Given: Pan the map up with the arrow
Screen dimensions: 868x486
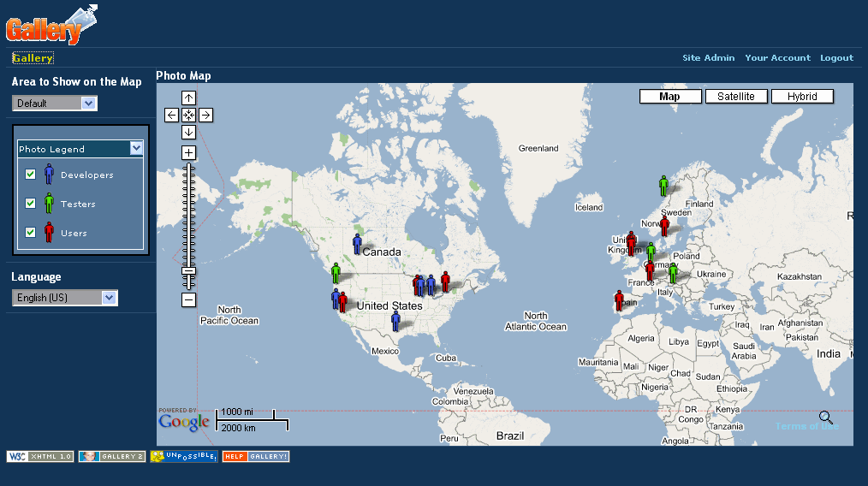Looking at the screenshot, I should [x=189, y=98].
